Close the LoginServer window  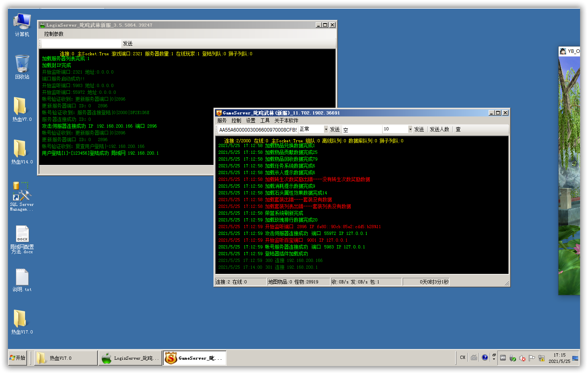(332, 25)
